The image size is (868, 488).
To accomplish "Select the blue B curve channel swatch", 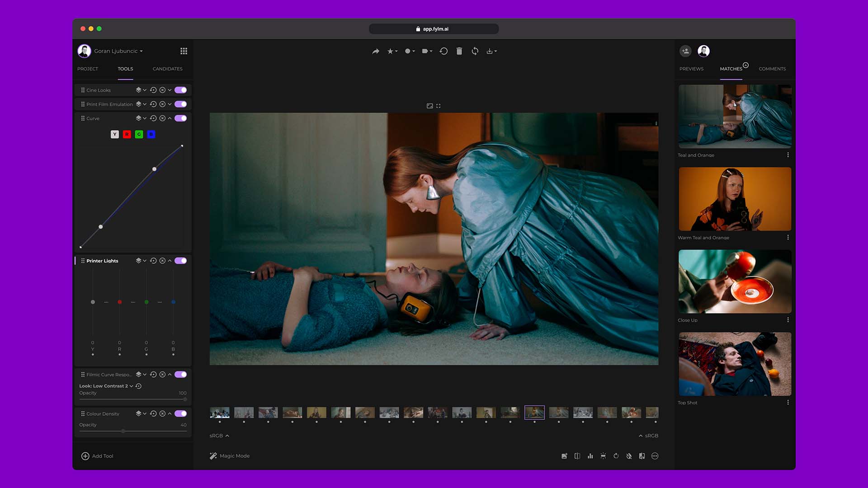I will (151, 134).
